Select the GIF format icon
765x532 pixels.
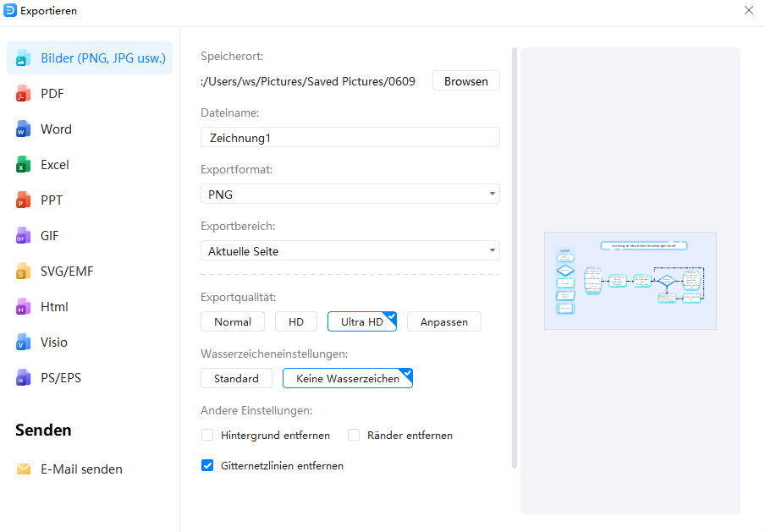click(23, 236)
